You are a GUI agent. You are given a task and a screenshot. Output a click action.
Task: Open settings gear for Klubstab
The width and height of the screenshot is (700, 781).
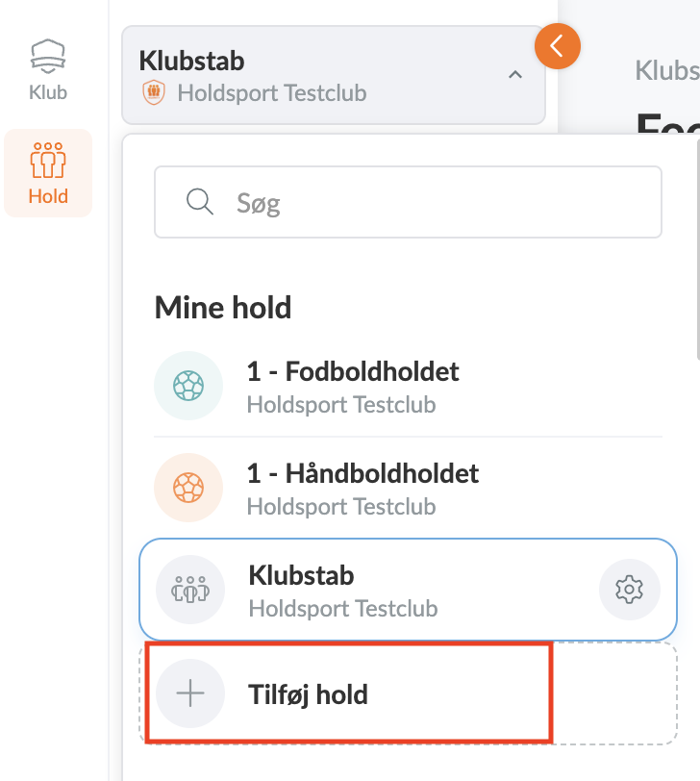(629, 589)
